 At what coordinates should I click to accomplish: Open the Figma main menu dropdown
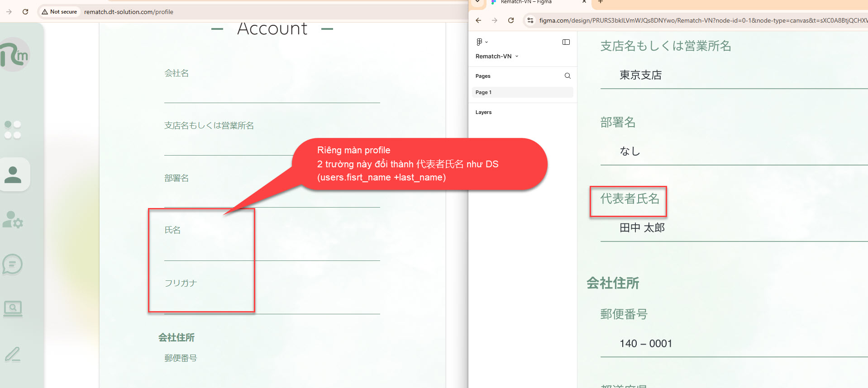(482, 42)
